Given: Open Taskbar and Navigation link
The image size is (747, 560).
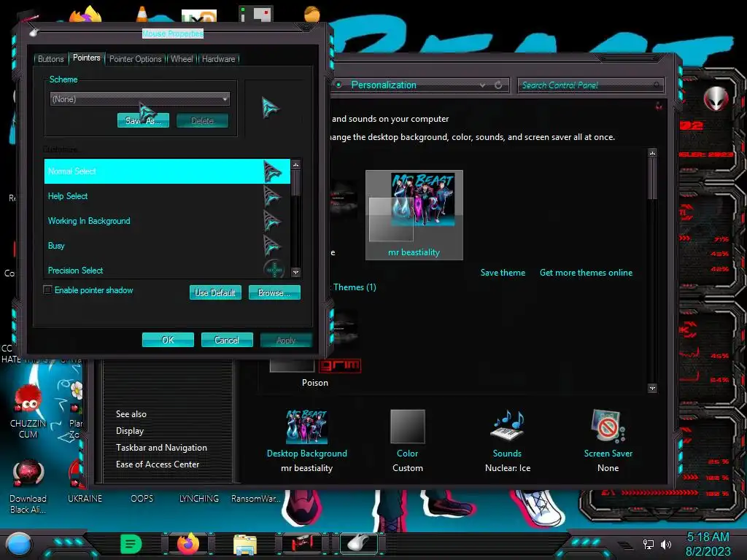Looking at the screenshot, I should 161,448.
